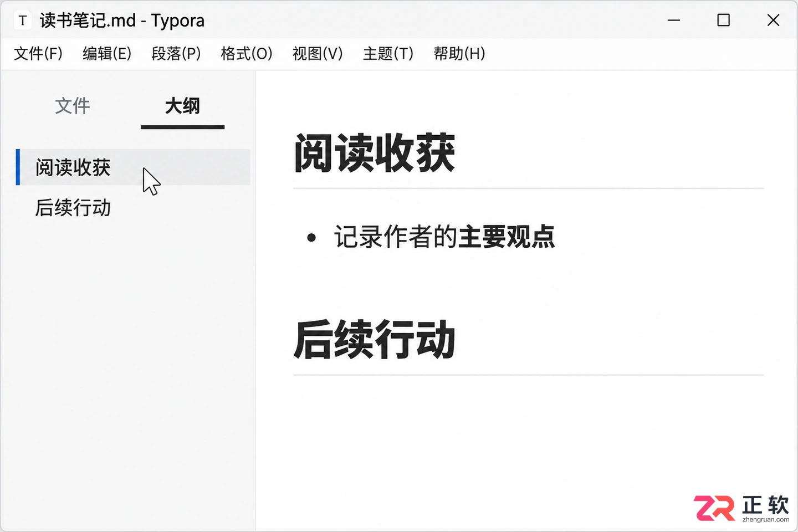The width and height of the screenshot is (798, 532).
Task: Jump to 阅读收获 in the outline
Action: (x=133, y=167)
